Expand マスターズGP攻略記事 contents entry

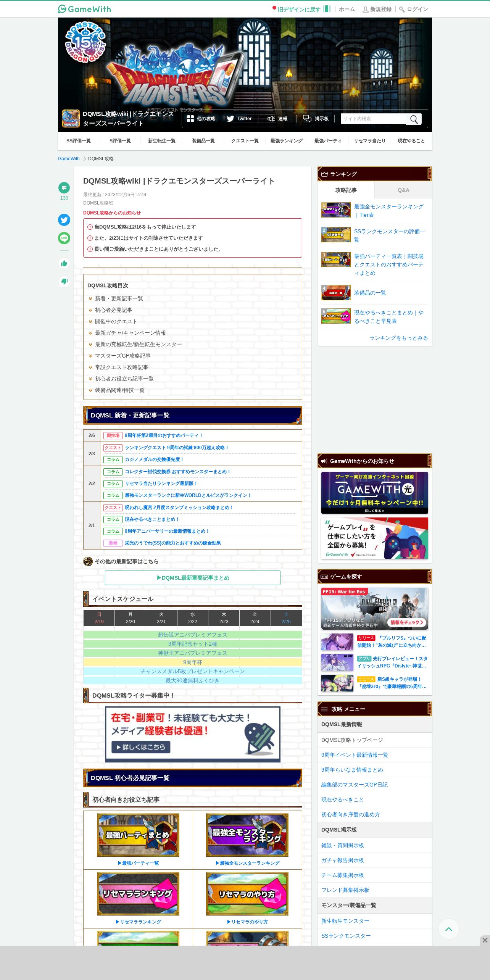pyautogui.click(x=122, y=356)
